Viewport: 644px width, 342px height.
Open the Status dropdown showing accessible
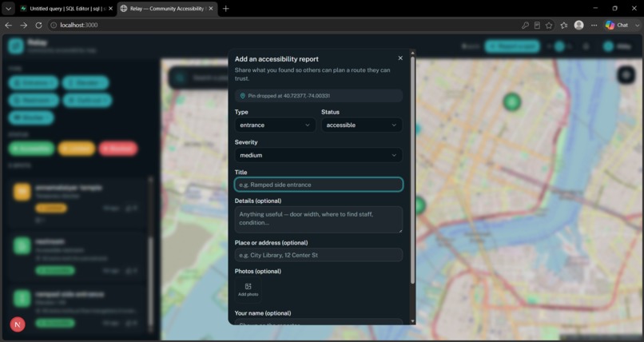coord(361,125)
